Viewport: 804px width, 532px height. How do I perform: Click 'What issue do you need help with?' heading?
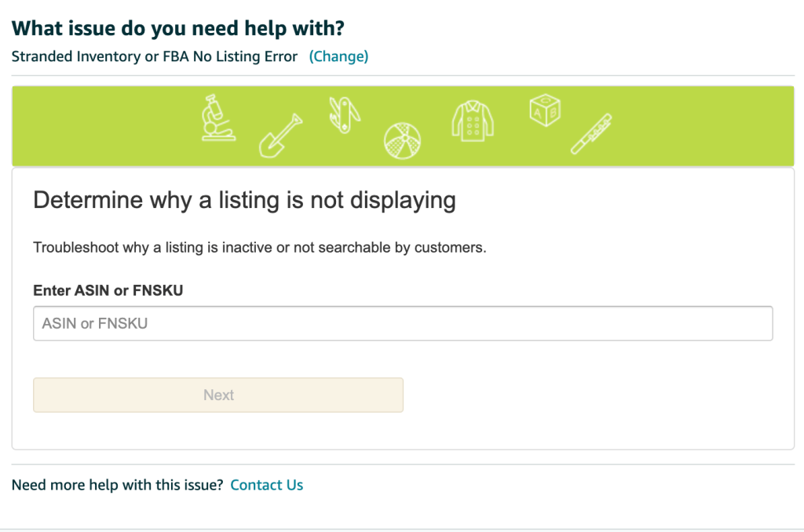tap(178, 28)
